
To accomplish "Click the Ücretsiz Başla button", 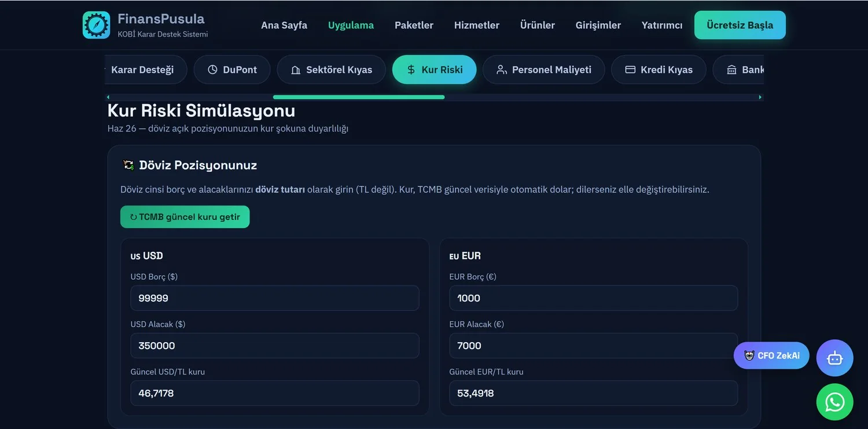I will pos(740,25).
